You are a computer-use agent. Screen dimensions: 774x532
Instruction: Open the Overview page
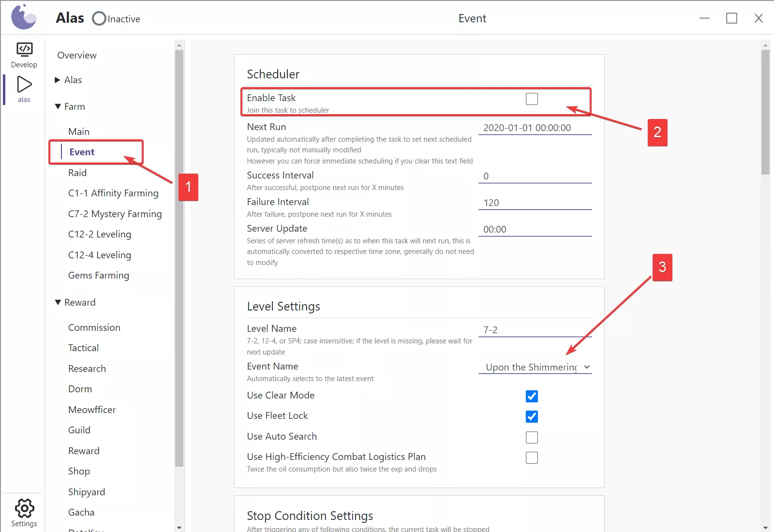(77, 55)
